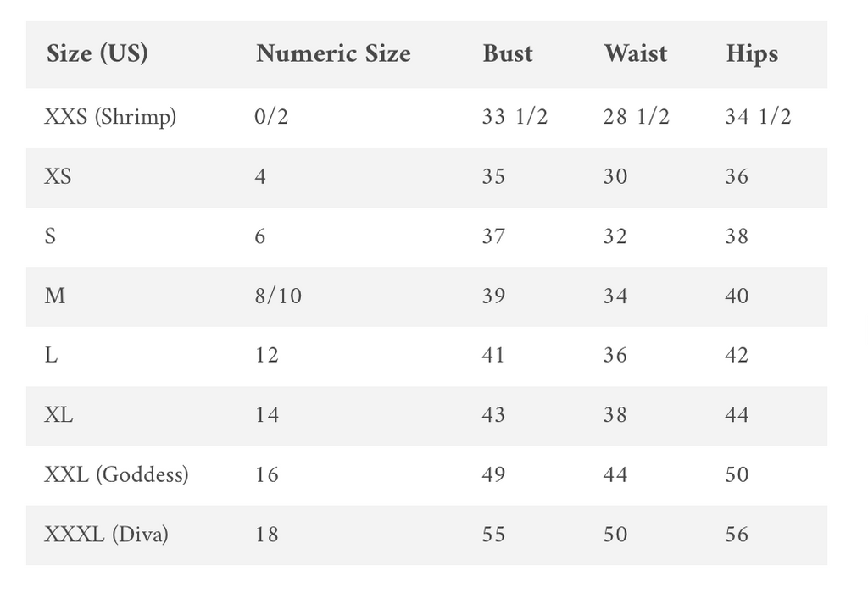868x593 pixels.
Task: Click numeric size 0/2 cell
Action: coord(271,117)
